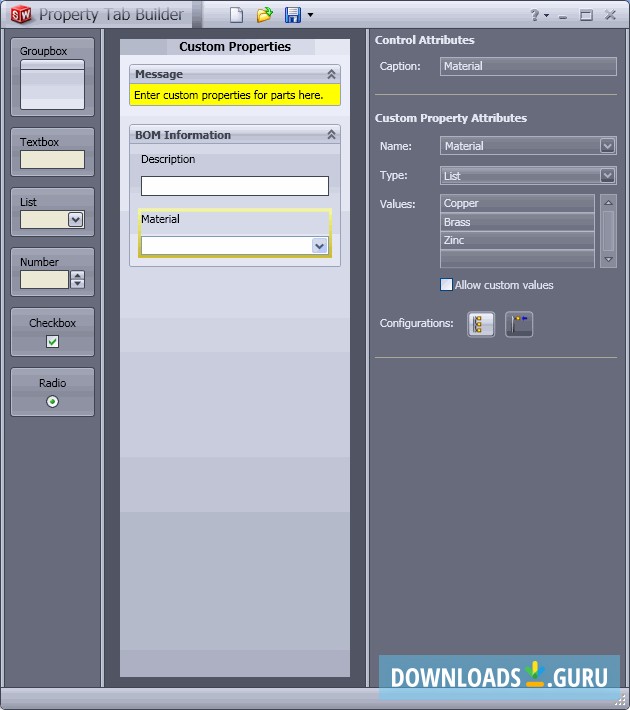Viewport: 630px width, 710px height.
Task: Select the Zinc value row
Action: (x=517, y=240)
